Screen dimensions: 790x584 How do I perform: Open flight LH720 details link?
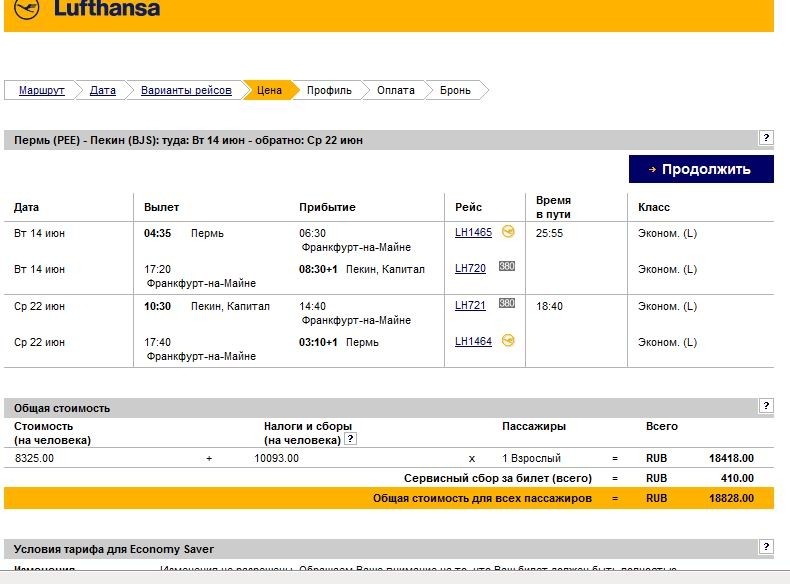(x=470, y=269)
